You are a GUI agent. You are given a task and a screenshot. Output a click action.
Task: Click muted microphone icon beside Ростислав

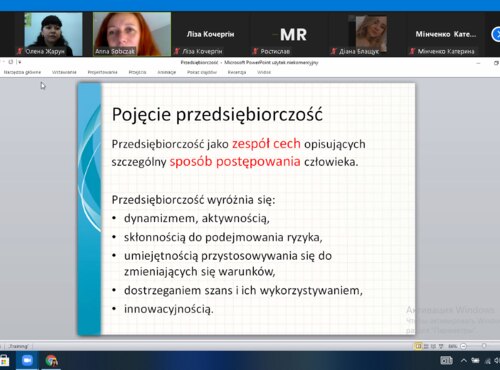[x=255, y=51]
